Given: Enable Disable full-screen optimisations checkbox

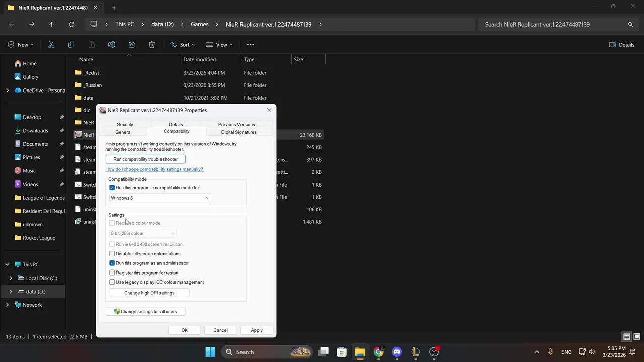Looking at the screenshot, I should coord(112,254).
